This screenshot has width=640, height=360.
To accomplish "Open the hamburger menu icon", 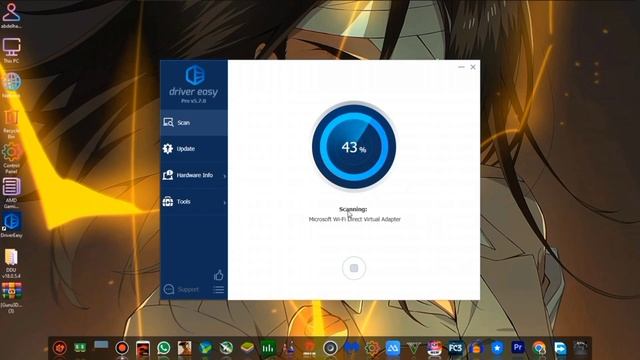I will (x=218, y=290).
